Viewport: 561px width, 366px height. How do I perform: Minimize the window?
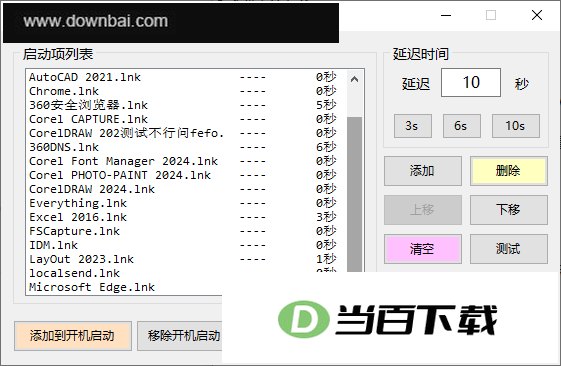(x=446, y=15)
